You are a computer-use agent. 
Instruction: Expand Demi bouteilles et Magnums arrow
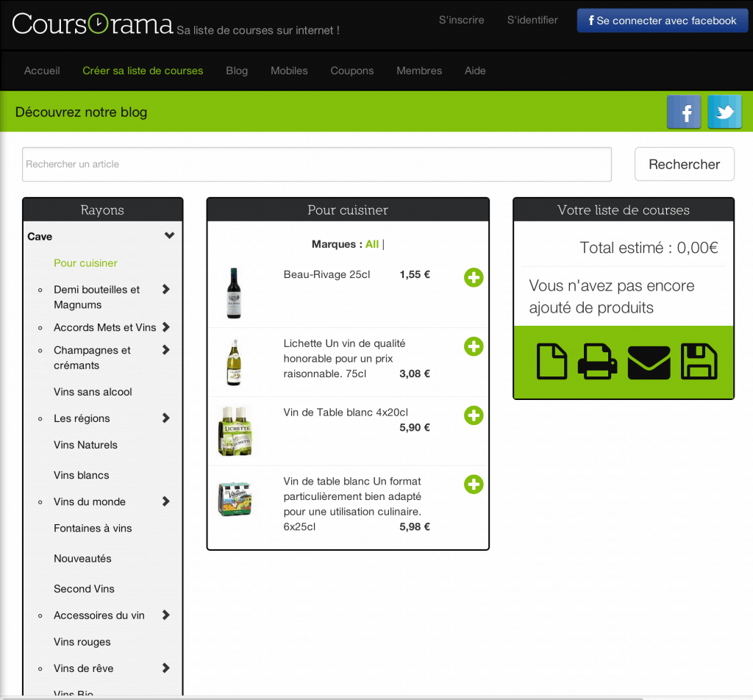[166, 289]
